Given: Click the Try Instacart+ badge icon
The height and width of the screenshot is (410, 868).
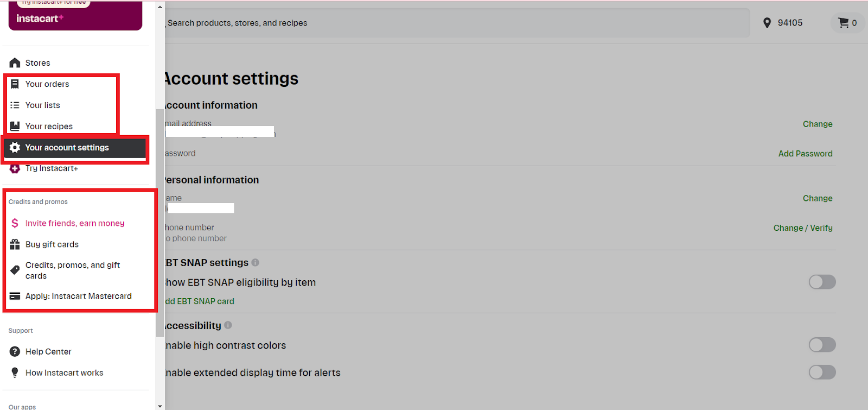Looking at the screenshot, I should (15, 169).
